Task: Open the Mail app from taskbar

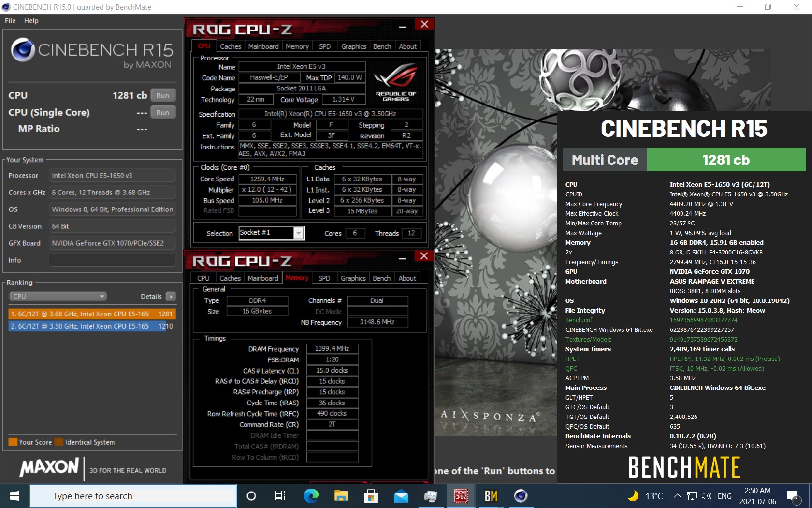Action: click(x=401, y=496)
